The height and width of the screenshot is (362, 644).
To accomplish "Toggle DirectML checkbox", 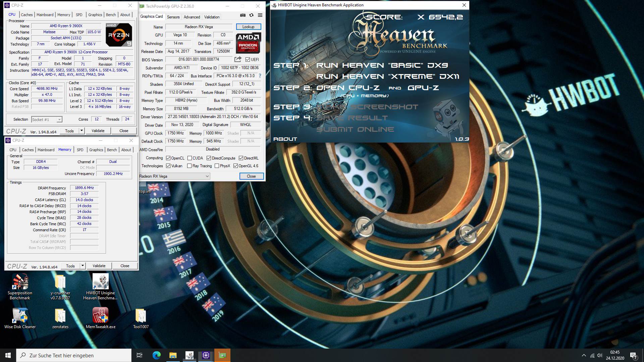I will [241, 158].
